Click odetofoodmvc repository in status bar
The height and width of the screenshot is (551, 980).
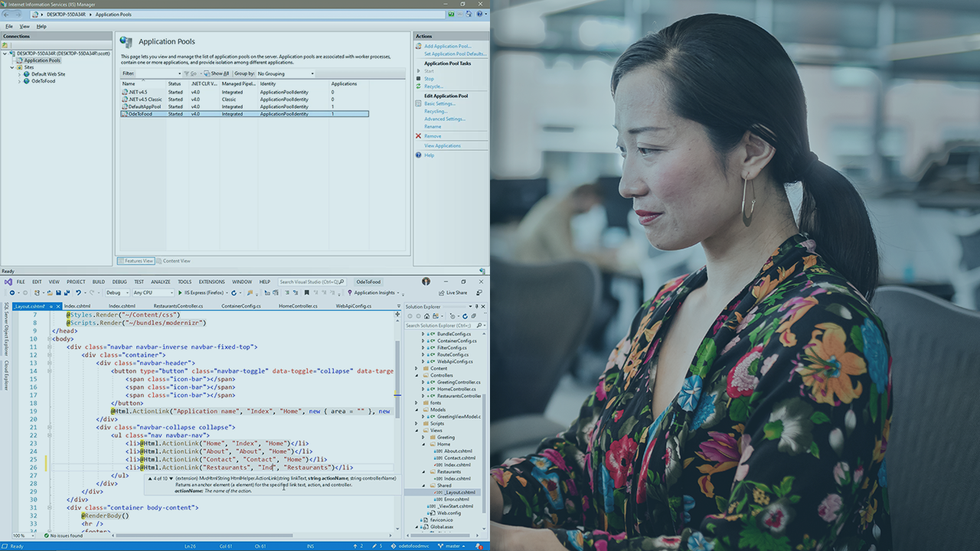(410, 546)
